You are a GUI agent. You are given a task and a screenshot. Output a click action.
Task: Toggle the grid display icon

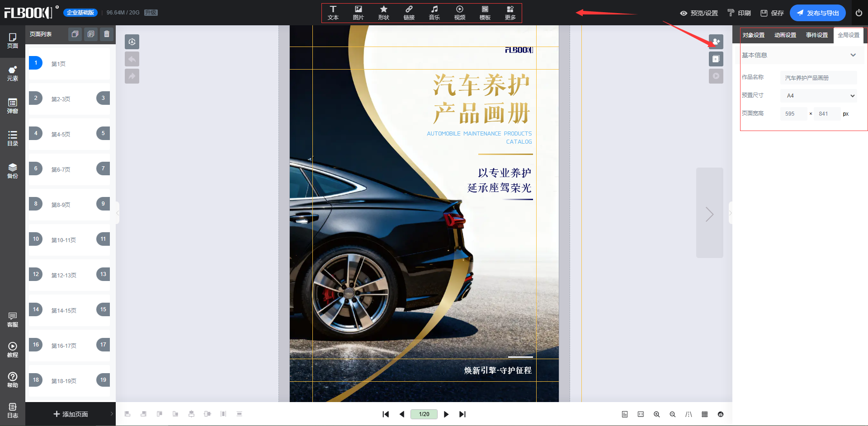[x=704, y=414]
